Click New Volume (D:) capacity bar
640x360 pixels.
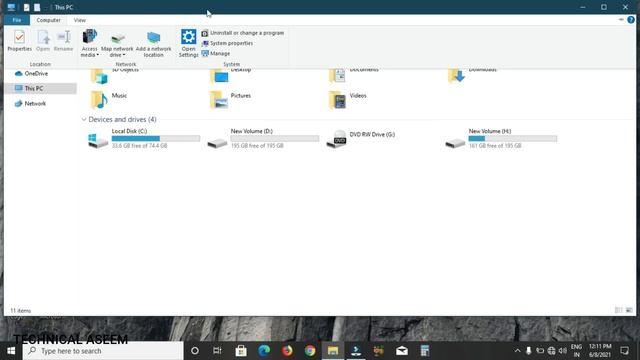pyautogui.click(x=275, y=139)
